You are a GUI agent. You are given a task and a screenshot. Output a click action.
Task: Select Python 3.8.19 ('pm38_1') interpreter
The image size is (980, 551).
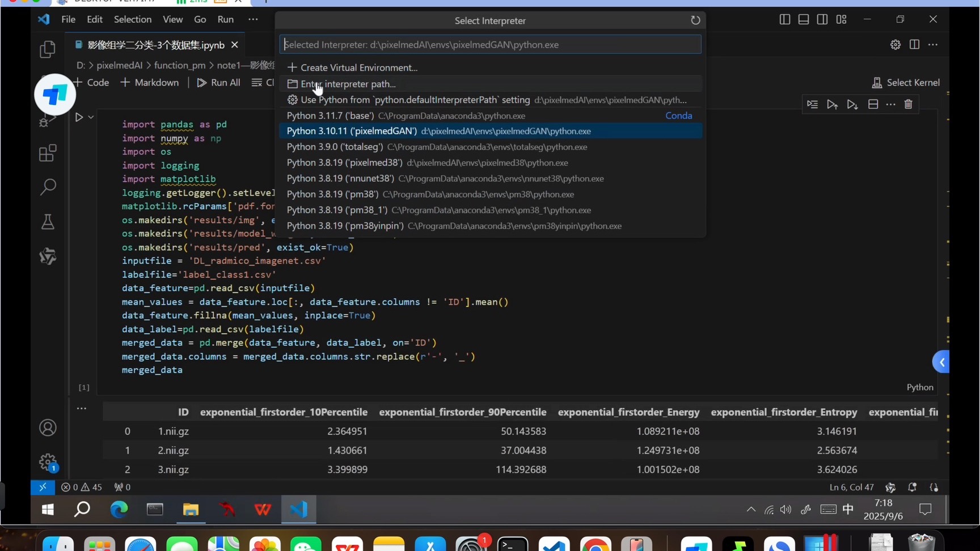(491, 210)
